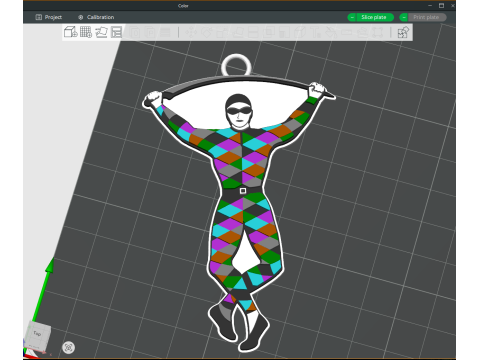The image size is (480, 360).
Task: Expand the Slice plate dropdown arrow
Action: click(x=352, y=17)
